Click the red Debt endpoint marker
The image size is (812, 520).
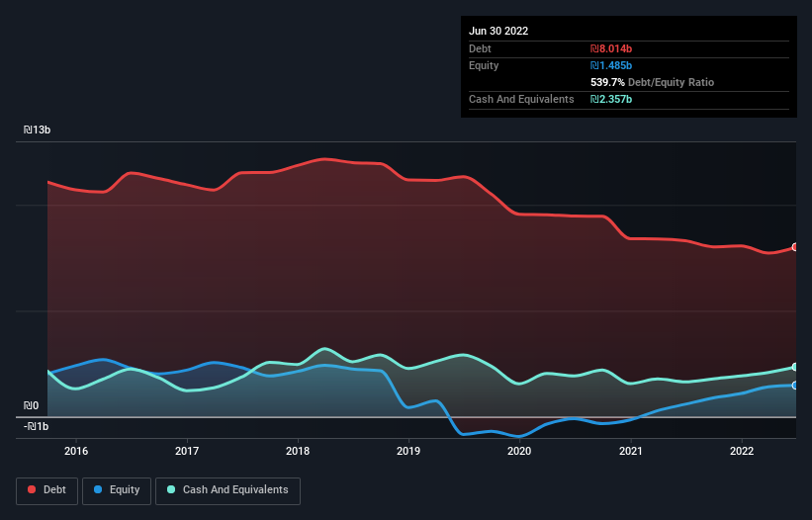(795, 247)
